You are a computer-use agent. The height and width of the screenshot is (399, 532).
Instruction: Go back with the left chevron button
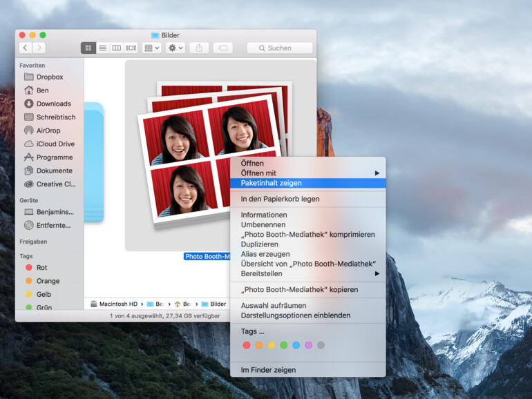pyautogui.click(x=26, y=48)
